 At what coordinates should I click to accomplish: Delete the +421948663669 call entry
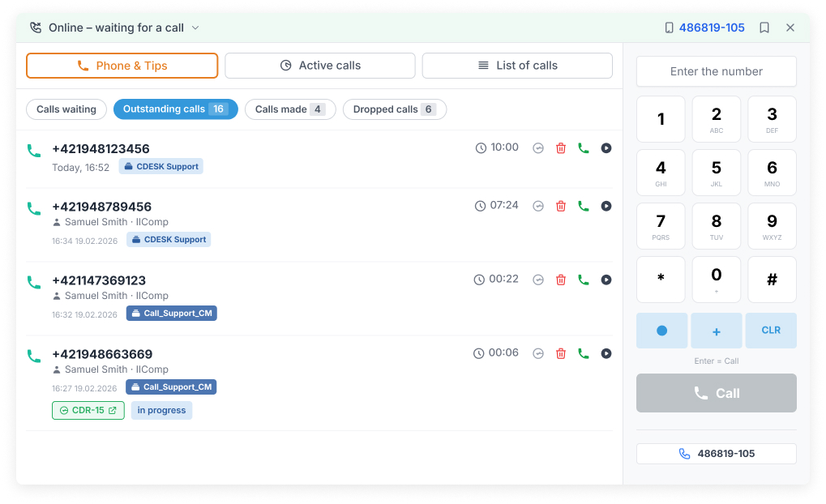pyautogui.click(x=560, y=354)
